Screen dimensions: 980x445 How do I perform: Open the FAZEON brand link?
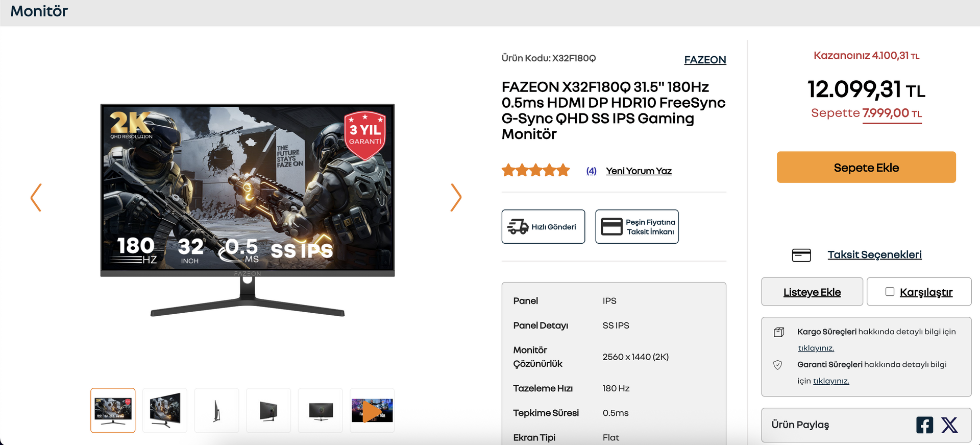pos(705,60)
